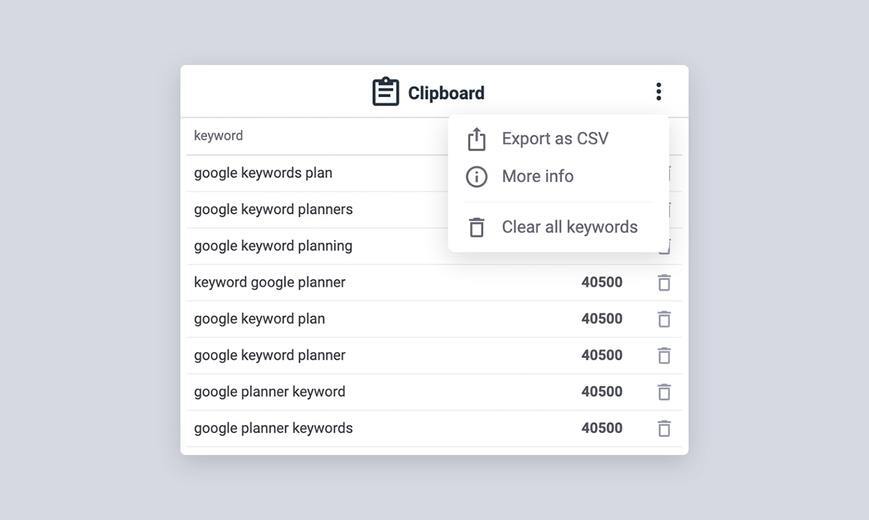This screenshot has height=520, width=869.
Task: Select 'google keyword planners' keyword row
Action: pyautogui.click(x=317, y=210)
